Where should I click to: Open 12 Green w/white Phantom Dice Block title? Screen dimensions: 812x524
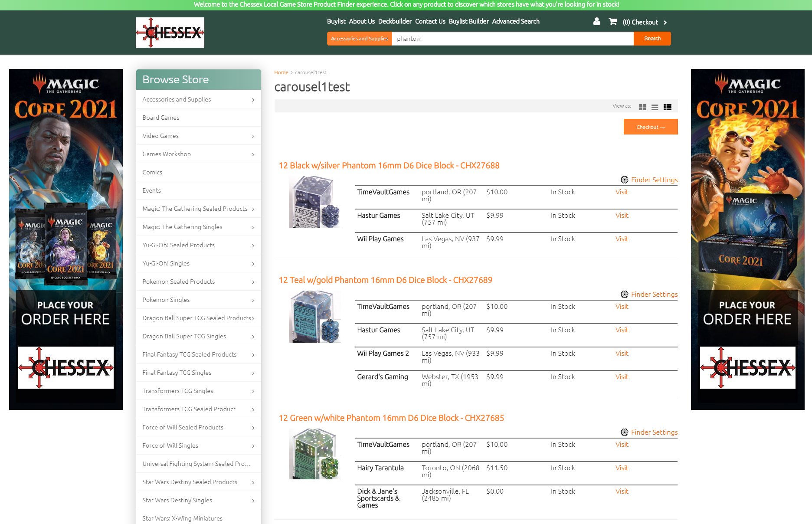[x=391, y=418]
